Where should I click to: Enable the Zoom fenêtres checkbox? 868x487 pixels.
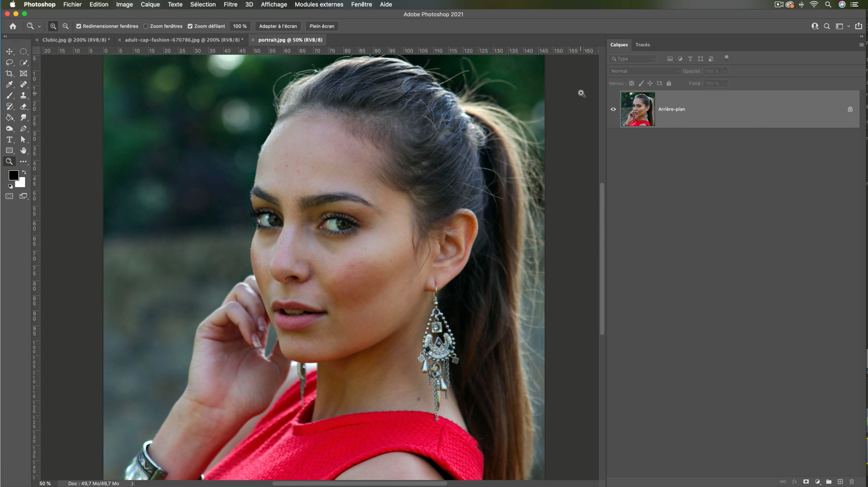click(x=146, y=26)
